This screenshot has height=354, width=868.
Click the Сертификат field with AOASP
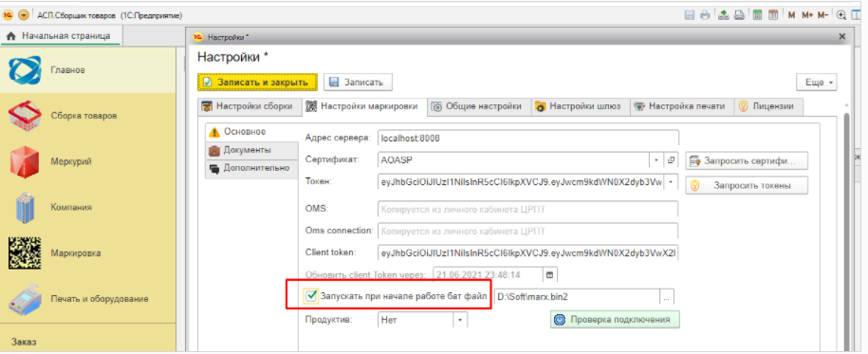(x=513, y=160)
